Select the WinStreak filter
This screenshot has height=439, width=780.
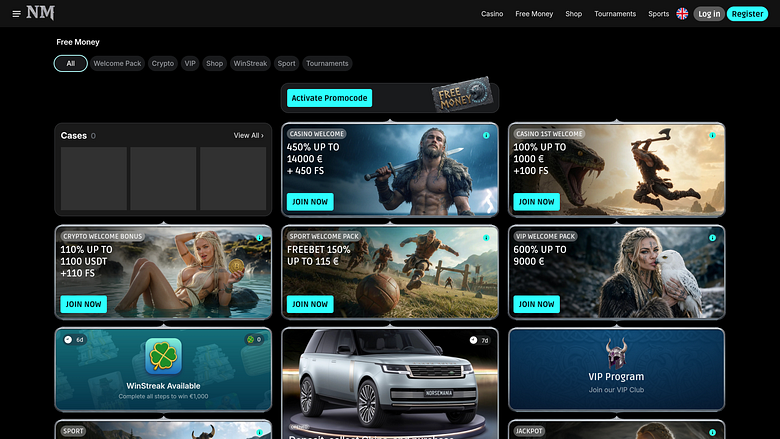[250, 64]
